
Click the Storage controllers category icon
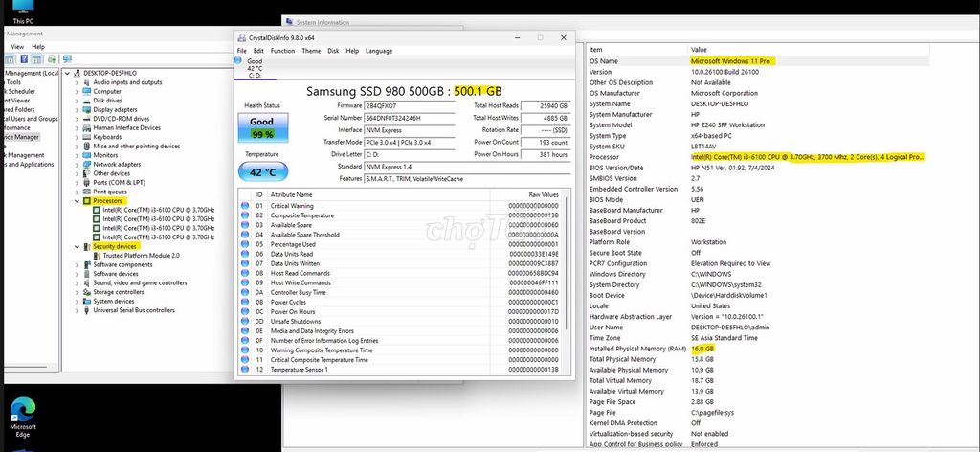tap(86, 292)
